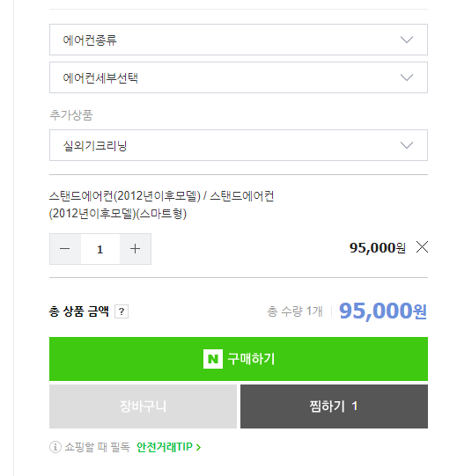Viewport: 457px width, 476px height.
Task: Click the arrow next to 안전거래TIP
Action: tap(198, 447)
